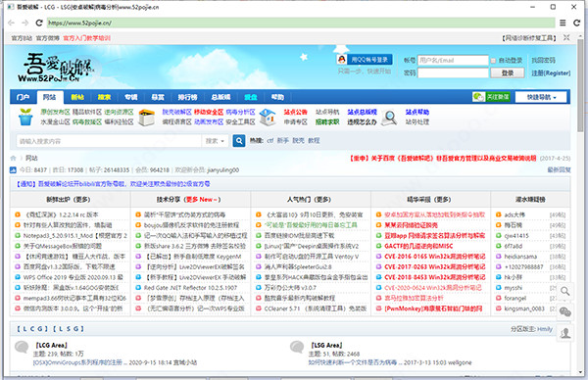Open the CVE-2018-8453 Win32k post

point(434,277)
